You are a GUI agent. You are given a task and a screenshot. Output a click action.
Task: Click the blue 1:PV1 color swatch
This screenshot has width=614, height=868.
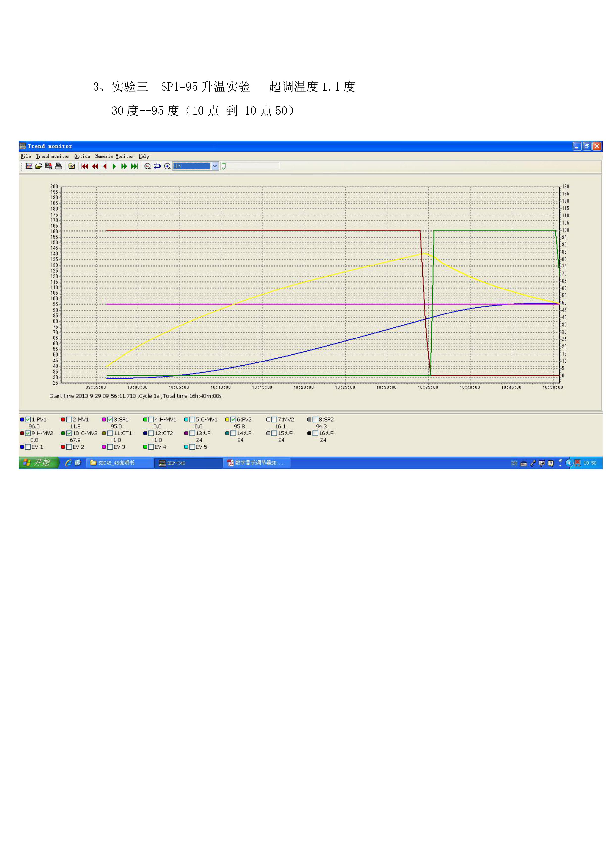click(x=22, y=420)
